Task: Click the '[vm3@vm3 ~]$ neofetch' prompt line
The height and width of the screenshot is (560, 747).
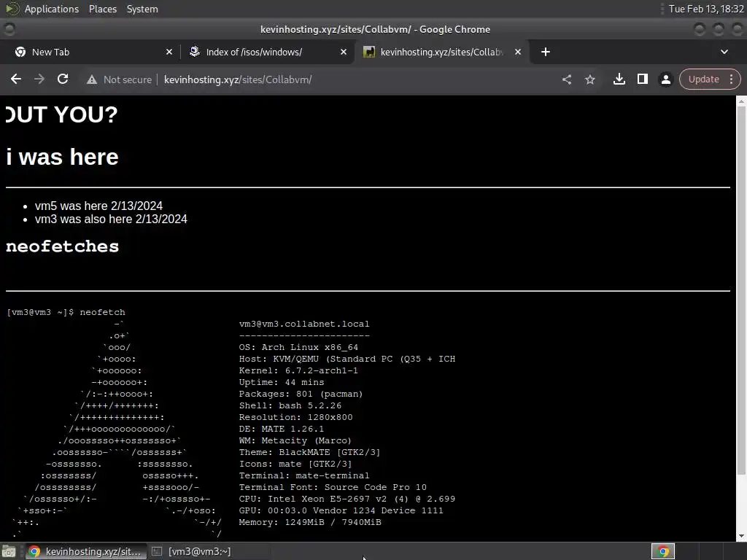Action: point(66,312)
